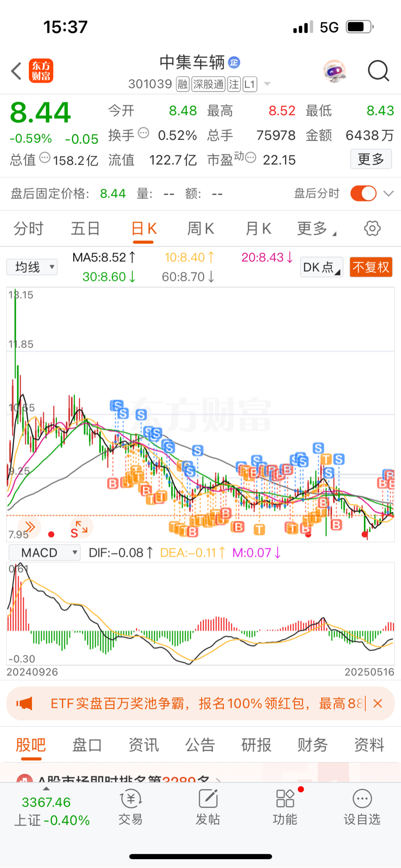This screenshot has width=401, height=868.
Task: Click the 20:8.43 moving average value
Action: coord(267,257)
